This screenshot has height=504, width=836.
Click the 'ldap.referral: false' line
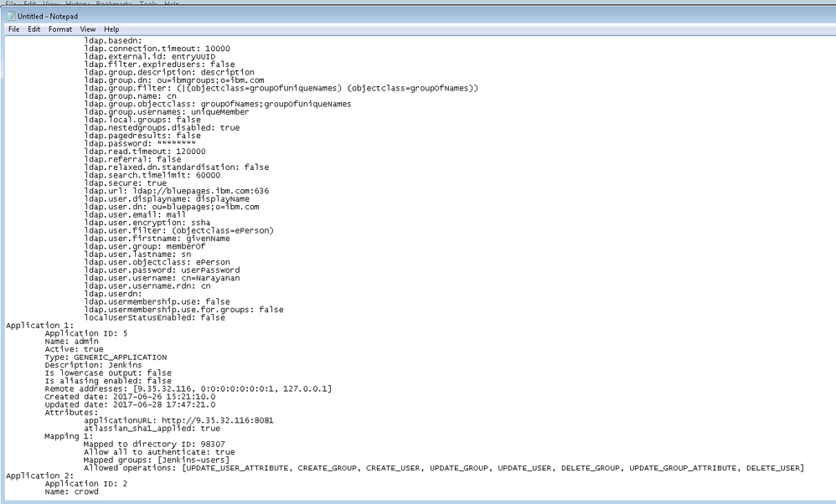pyautogui.click(x=132, y=159)
